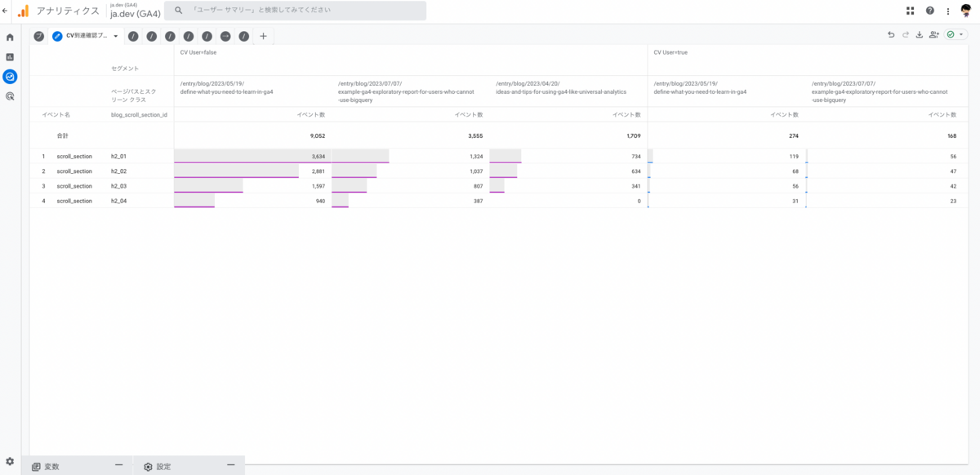980x475 pixels.
Task: Click the 734 cell
Action: 636,156
